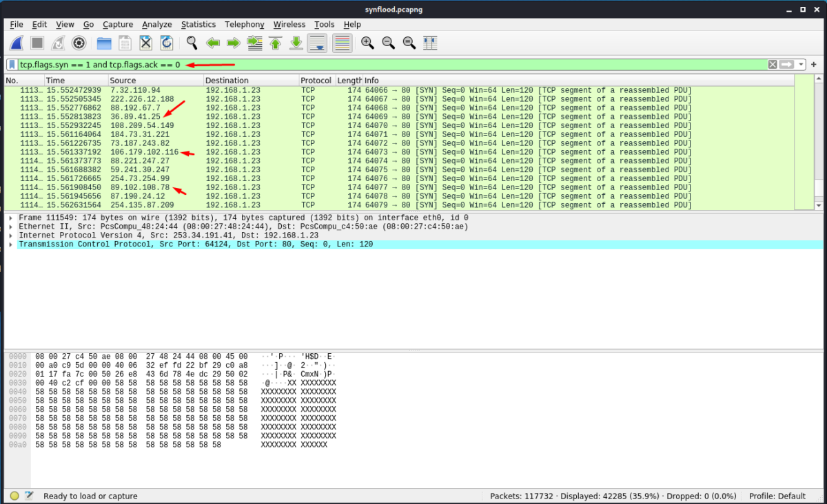Open the File menu
Image resolution: width=827 pixels, height=504 pixels.
click(17, 24)
